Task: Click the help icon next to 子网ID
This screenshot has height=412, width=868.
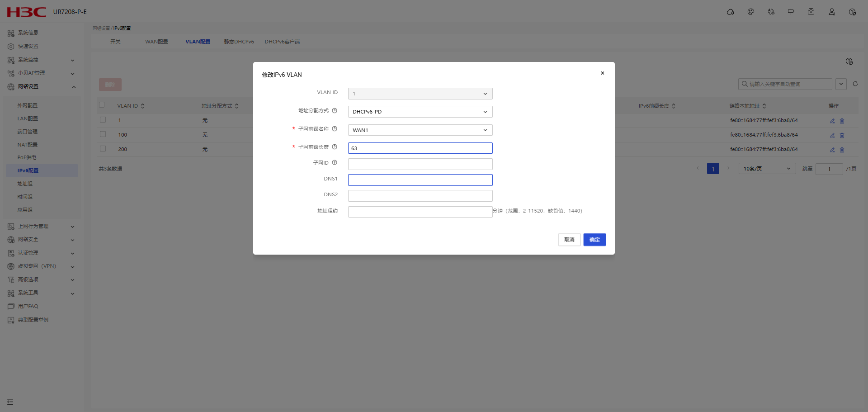Action: pos(335,163)
